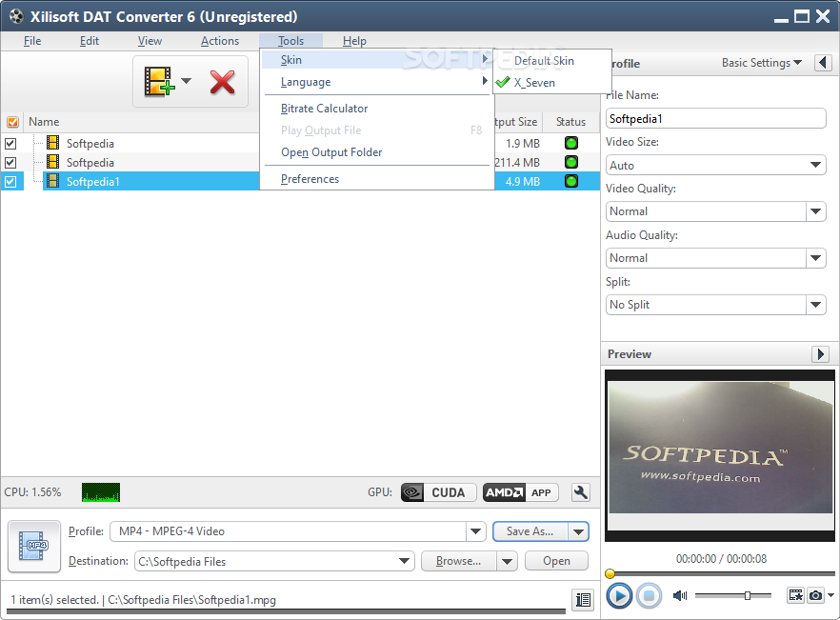Open the Edit menu
840x620 pixels.
[90, 41]
